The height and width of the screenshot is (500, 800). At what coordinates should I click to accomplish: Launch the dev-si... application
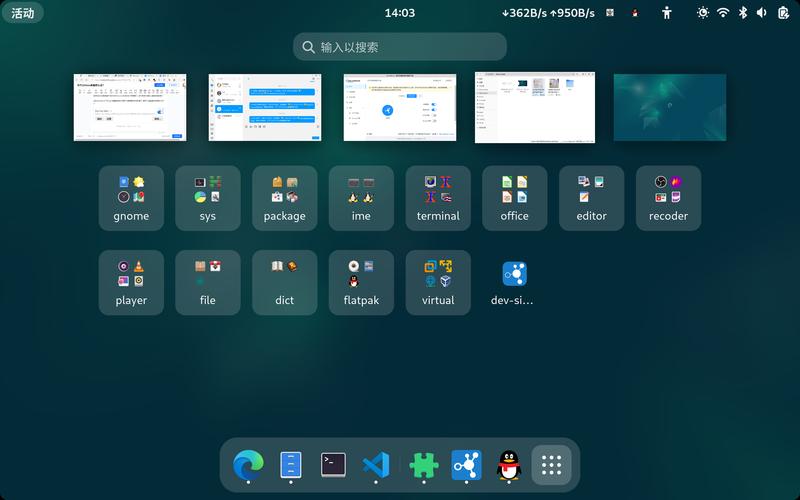point(515,283)
